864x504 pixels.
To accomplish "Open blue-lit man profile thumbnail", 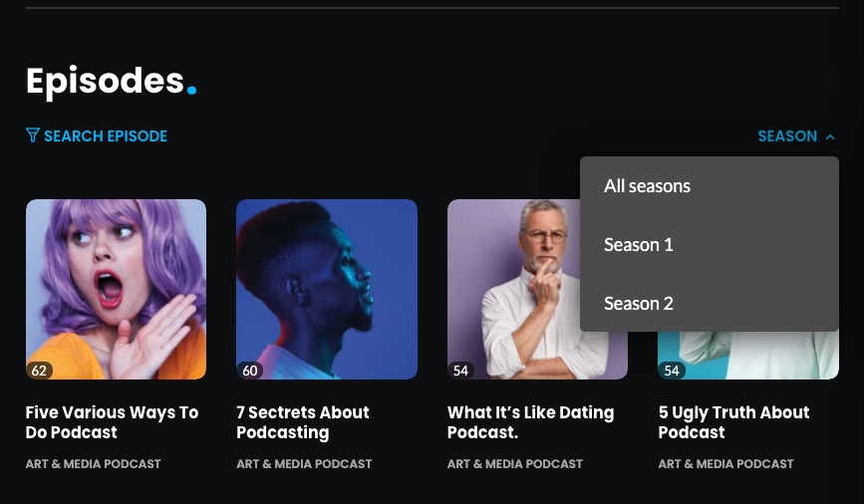I will click(327, 289).
